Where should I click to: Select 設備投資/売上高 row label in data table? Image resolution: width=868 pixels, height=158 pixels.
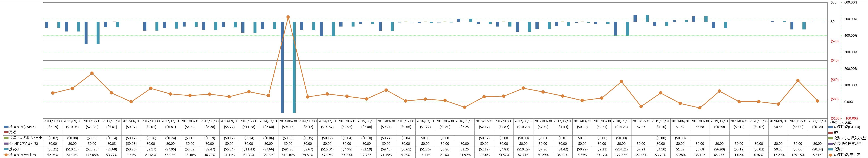coord(22,155)
